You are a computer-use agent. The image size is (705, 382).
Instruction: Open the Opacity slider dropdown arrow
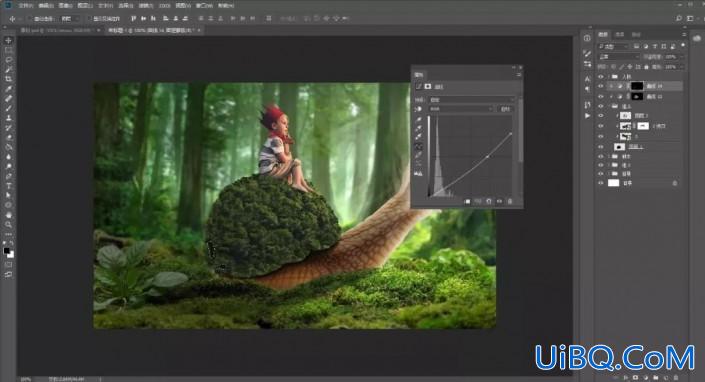(681, 57)
